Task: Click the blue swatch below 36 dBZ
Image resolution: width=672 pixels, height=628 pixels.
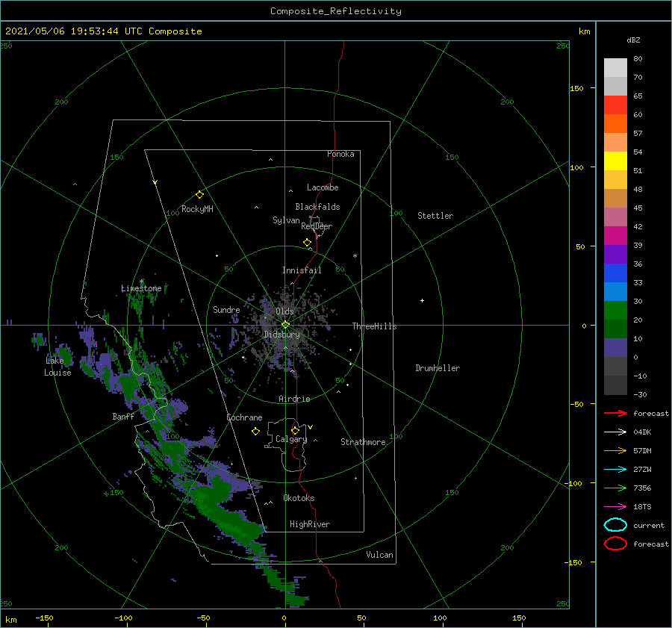Action: point(615,273)
